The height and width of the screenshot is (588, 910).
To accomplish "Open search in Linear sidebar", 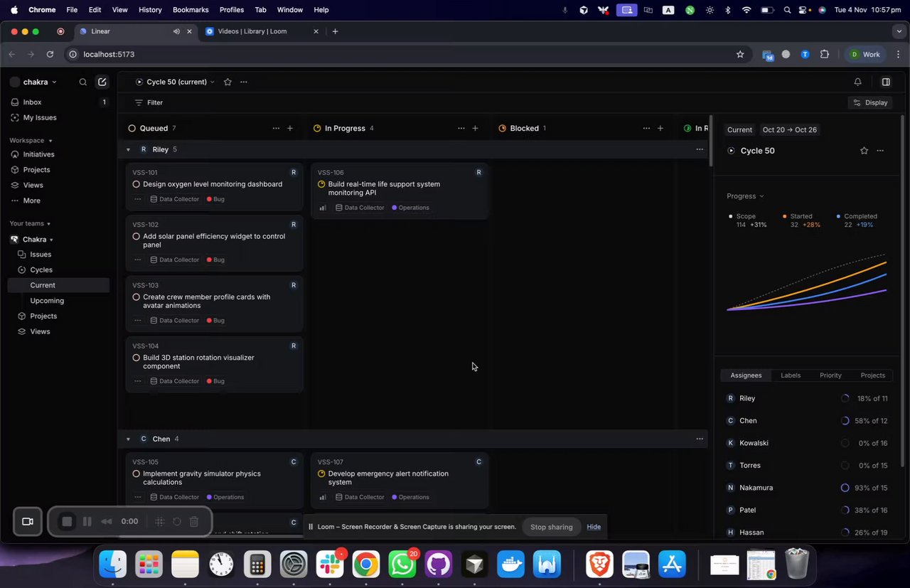I will pos(83,82).
